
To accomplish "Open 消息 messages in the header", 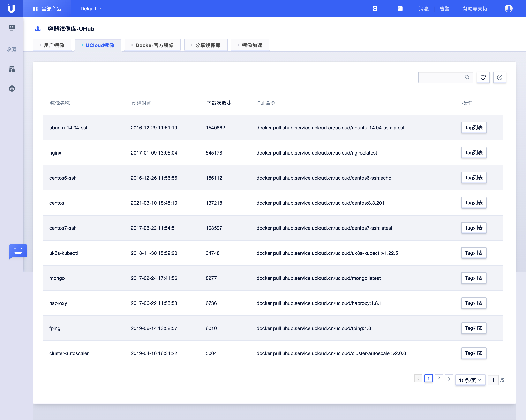I will coord(424,9).
